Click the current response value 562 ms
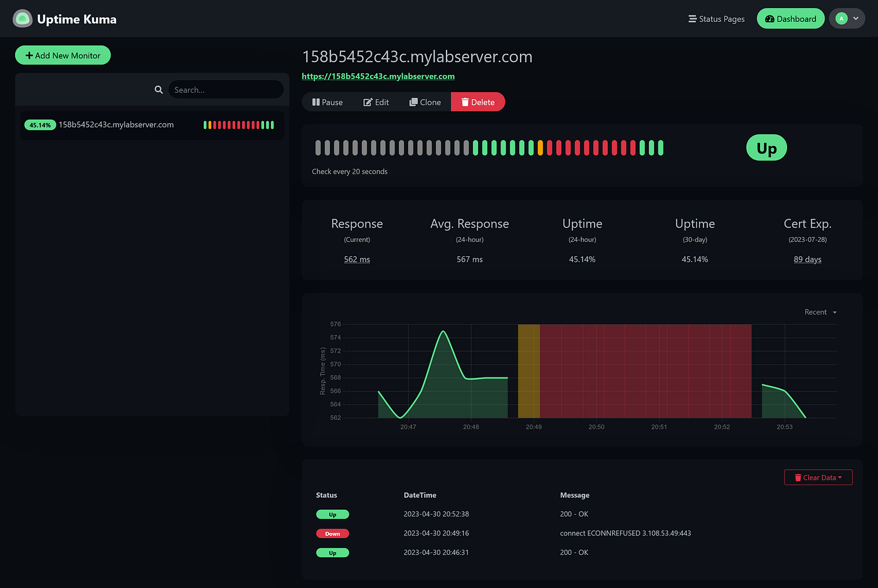 (x=357, y=260)
